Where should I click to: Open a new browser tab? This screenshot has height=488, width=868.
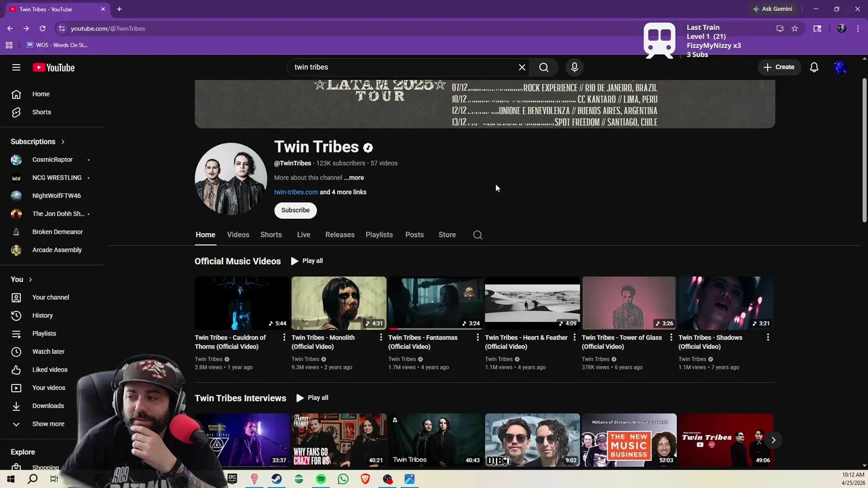119,9
